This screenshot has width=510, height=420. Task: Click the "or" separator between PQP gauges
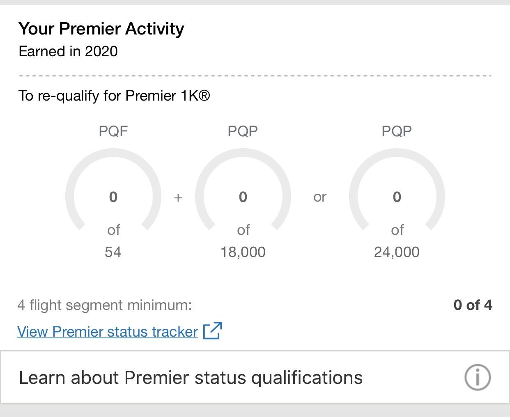tap(320, 197)
